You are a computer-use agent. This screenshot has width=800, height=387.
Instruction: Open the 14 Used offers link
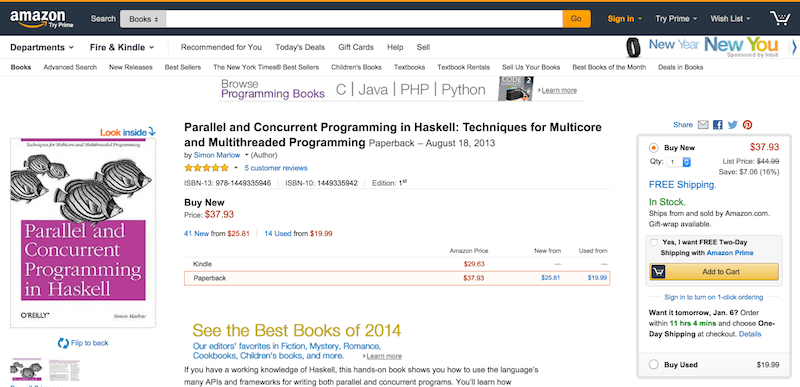tap(278, 234)
